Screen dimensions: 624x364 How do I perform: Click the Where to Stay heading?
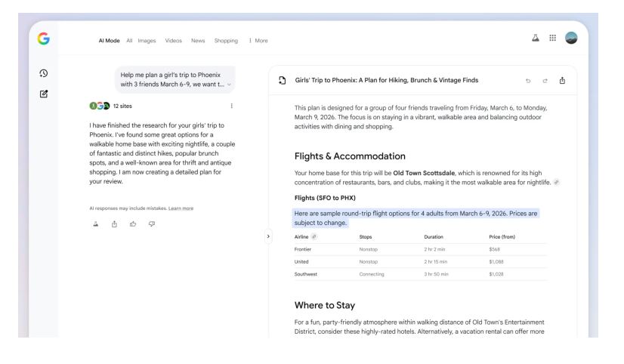point(325,305)
